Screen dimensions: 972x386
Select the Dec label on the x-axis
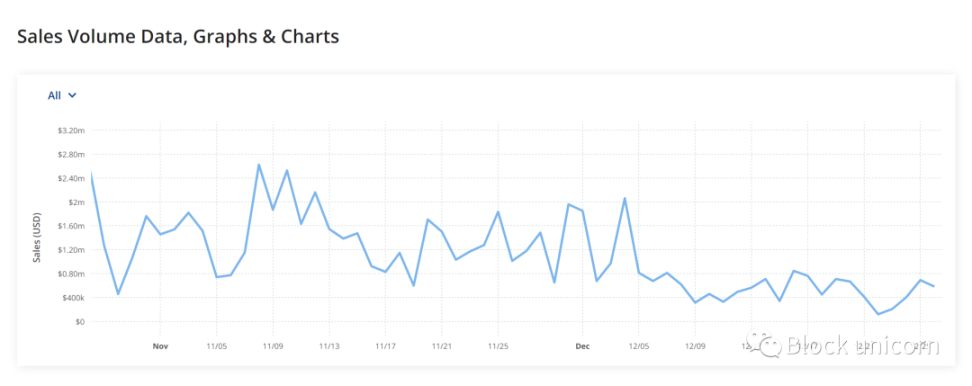[x=582, y=346]
